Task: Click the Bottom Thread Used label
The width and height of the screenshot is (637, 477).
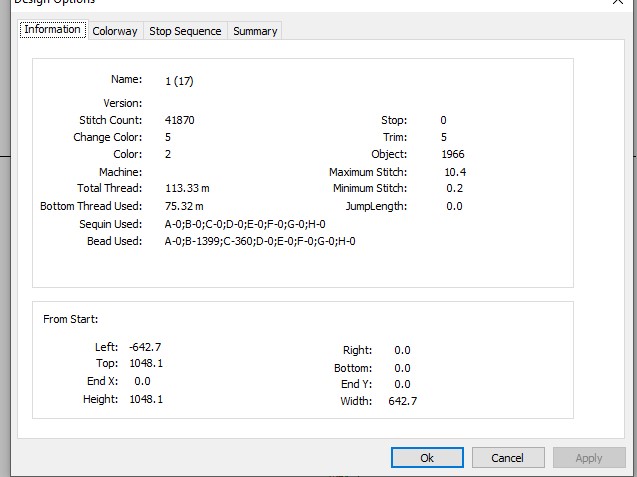Action: [91, 206]
